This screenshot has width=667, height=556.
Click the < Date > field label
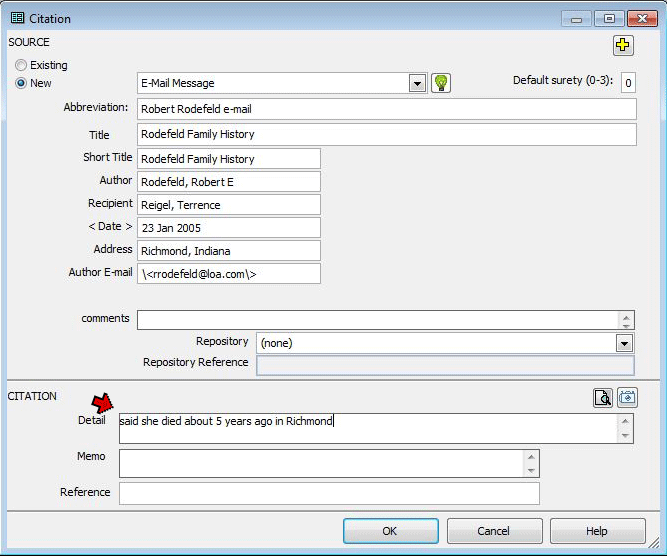pyautogui.click(x=110, y=227)
